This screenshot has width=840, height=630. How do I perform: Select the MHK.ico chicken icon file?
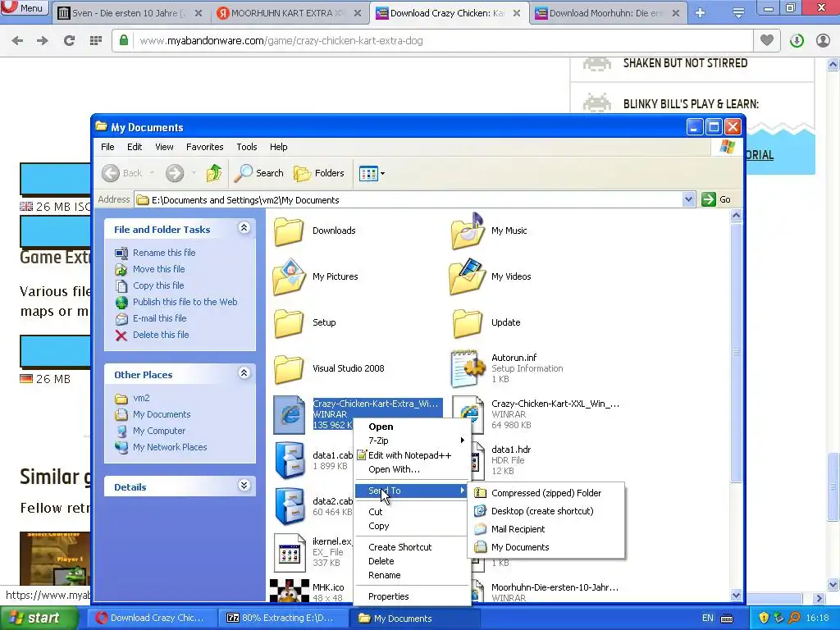(290, 591)
